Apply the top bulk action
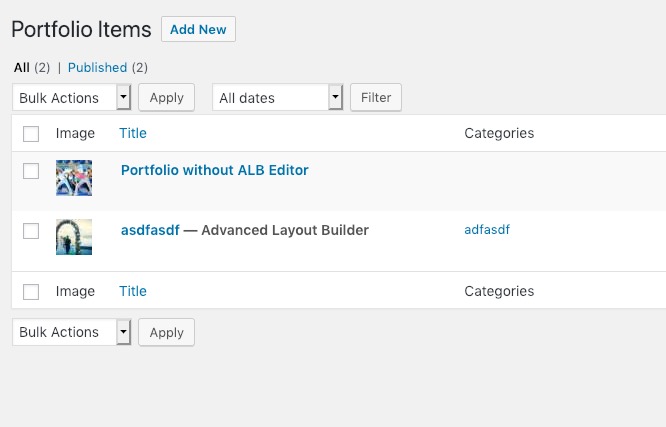The height and width of the screenshot is (427, 666). click(x=166, y=97)
